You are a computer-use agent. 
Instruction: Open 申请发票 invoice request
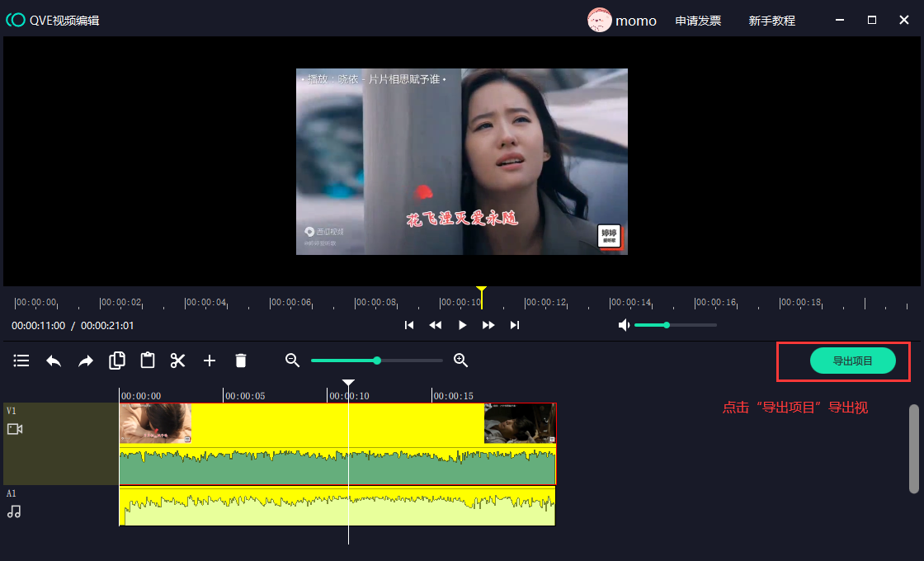(698, 21)
